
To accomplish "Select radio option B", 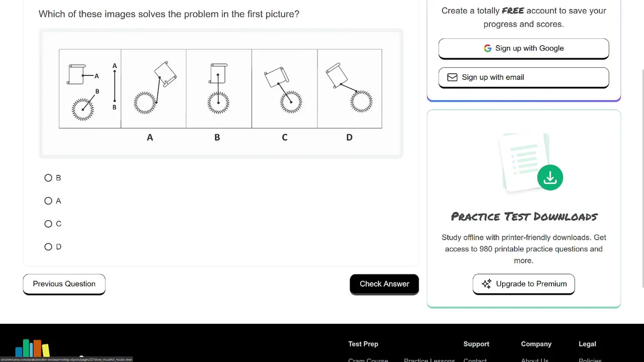I will coord(48,178).
